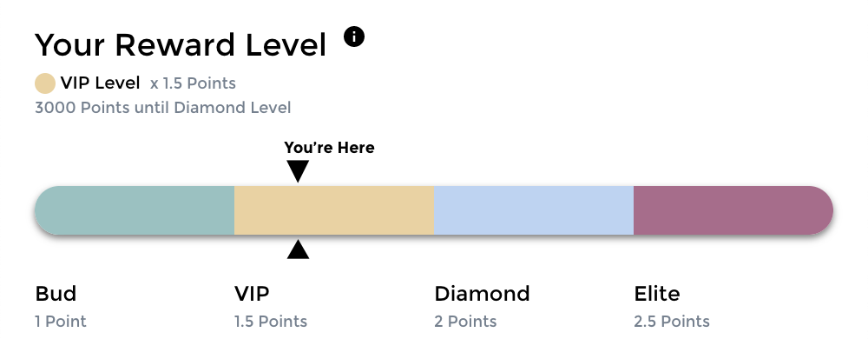Click the info icon beside Your Reward Level
The width and height of the screenshot is (868, 339).
(x=354, y=37)
